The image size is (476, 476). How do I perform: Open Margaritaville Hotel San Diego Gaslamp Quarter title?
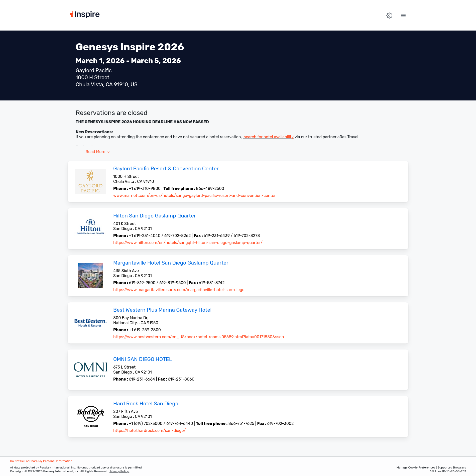(x=171, y=263)
